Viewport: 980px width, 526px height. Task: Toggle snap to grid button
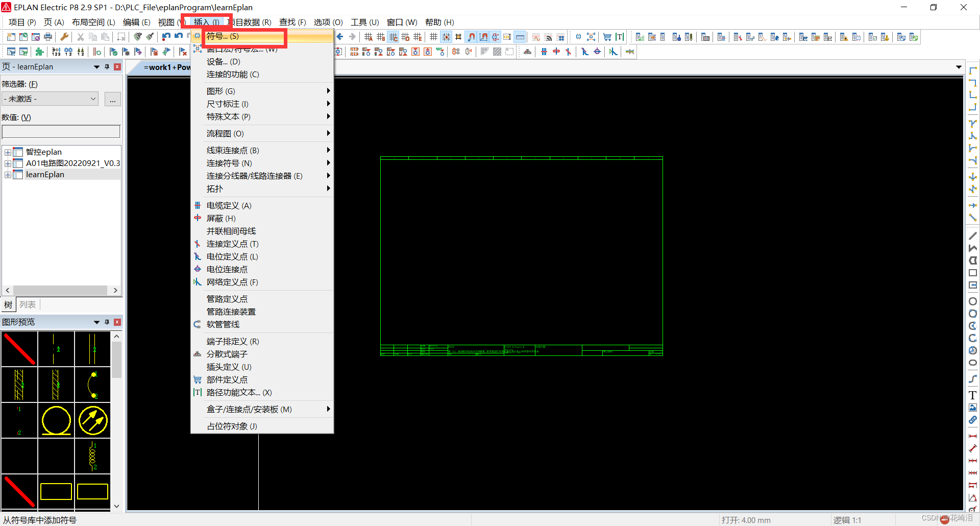[446, 37]
